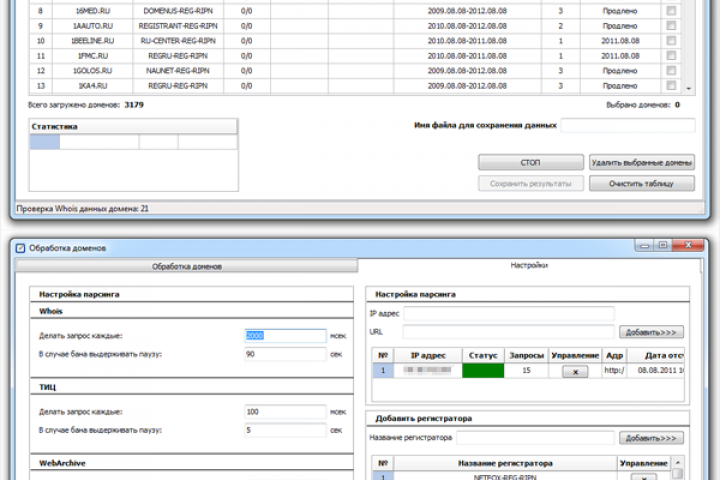Click the URL input field

point(508,332)
